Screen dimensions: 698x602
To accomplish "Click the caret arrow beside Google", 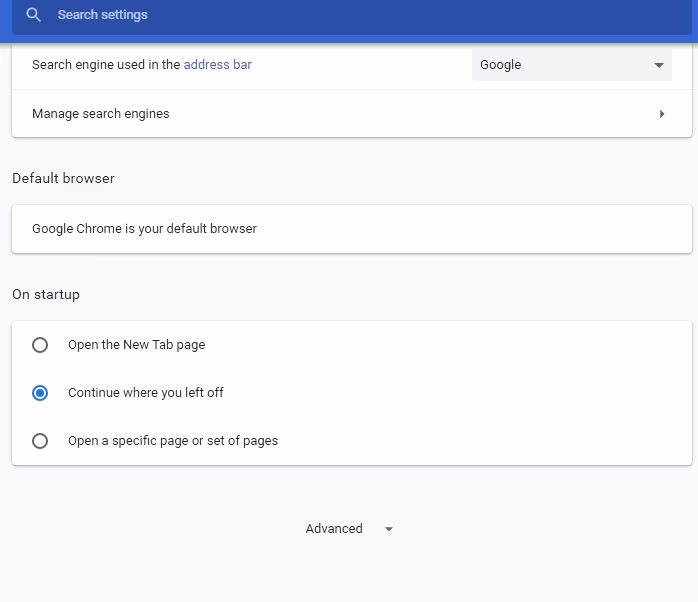I will coord(659,65).
